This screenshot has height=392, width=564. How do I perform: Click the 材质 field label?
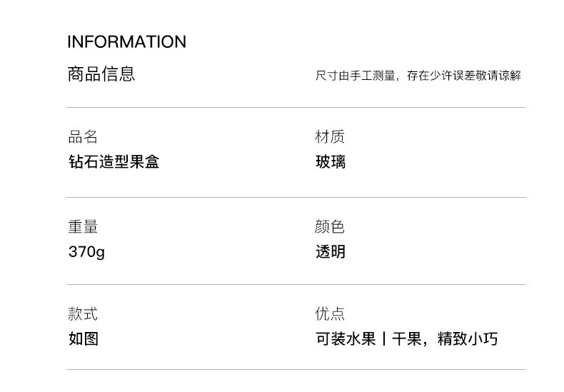[330, 137]
